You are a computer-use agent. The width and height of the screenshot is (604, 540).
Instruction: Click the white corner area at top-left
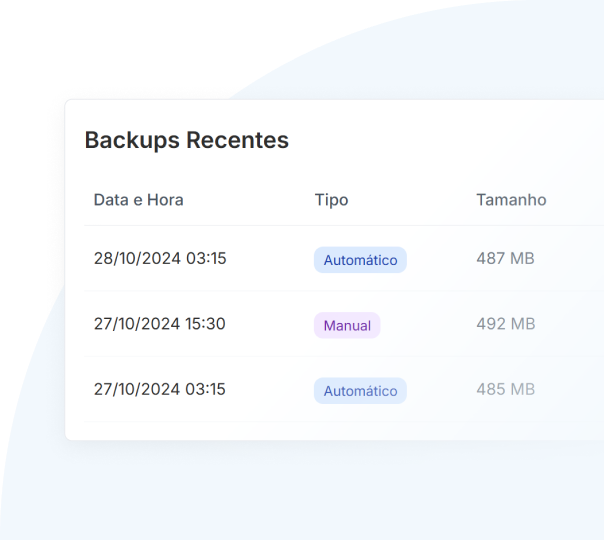click(30, 30)
